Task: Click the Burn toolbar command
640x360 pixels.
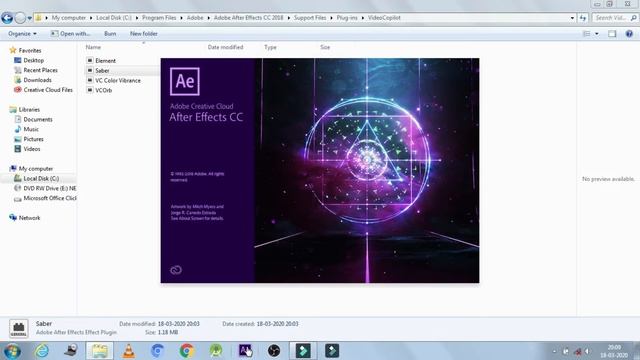Action: click(x=110, y=34)
